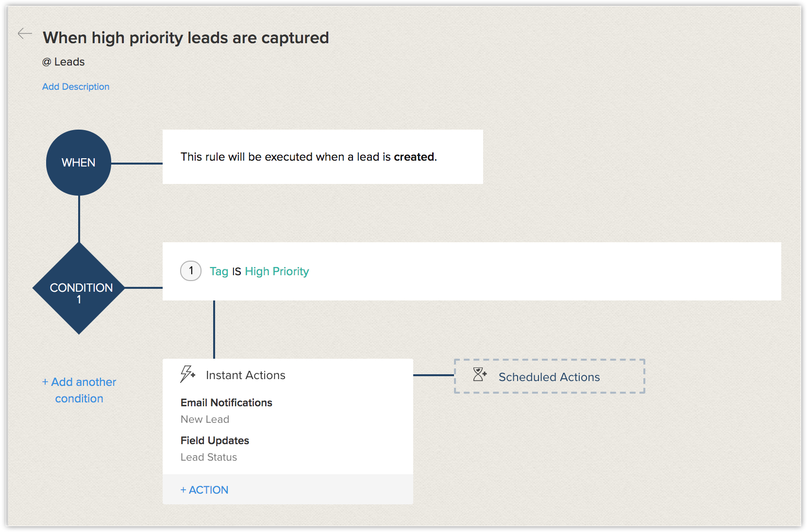This screenshot has height=532, width=807.
Task: Click the back arrow icon
Action: (25, 33)
